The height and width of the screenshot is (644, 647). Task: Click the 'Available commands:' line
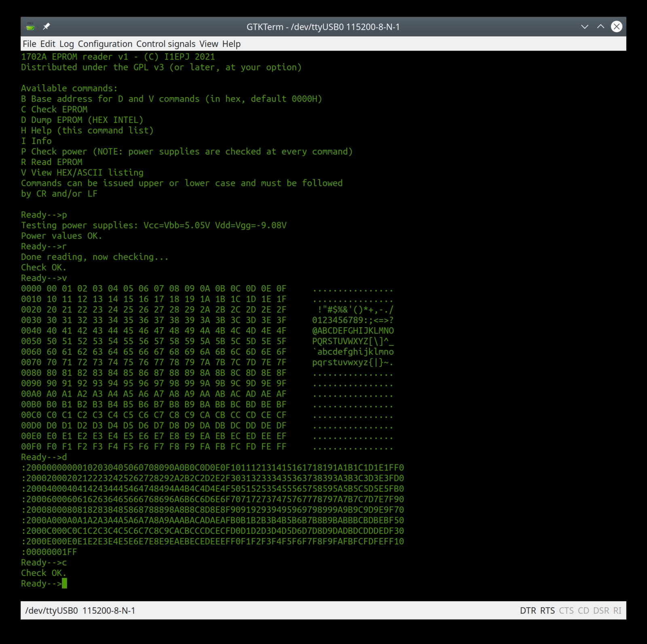coord(69,88)
